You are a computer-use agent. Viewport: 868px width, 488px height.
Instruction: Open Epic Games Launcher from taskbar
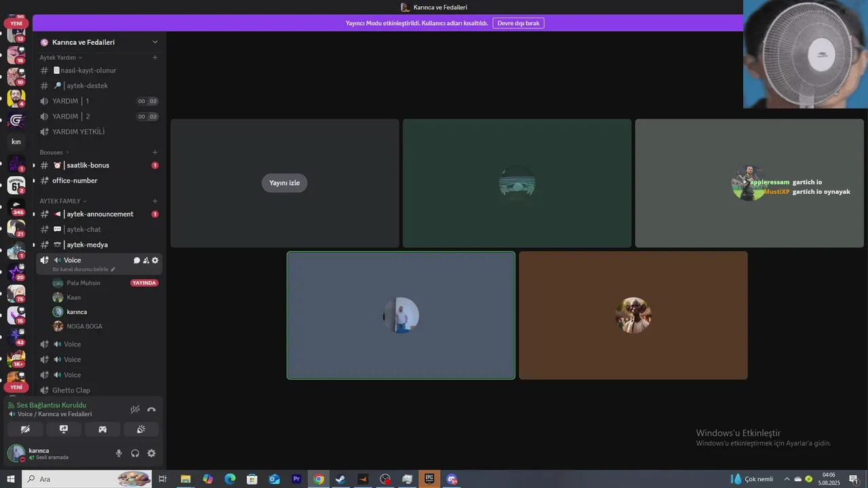(x=429, y=479)
